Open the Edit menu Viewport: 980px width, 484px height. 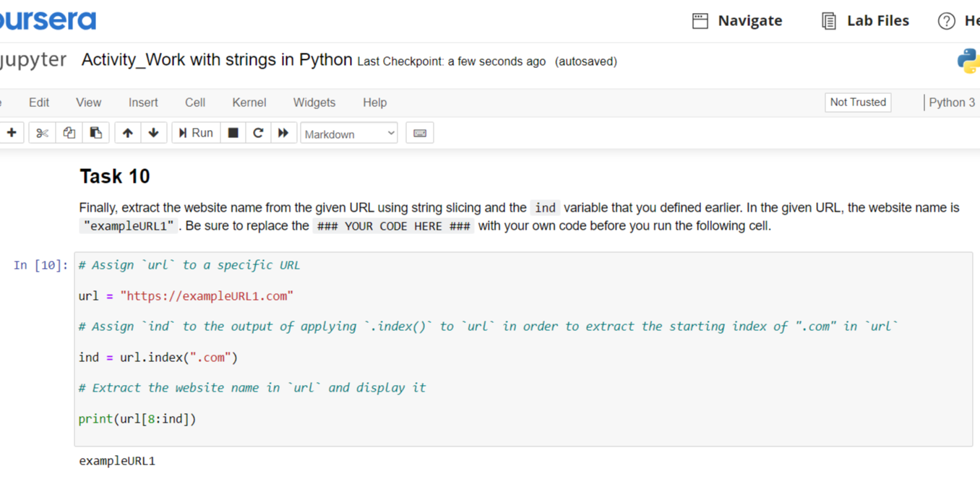(39, 103)
